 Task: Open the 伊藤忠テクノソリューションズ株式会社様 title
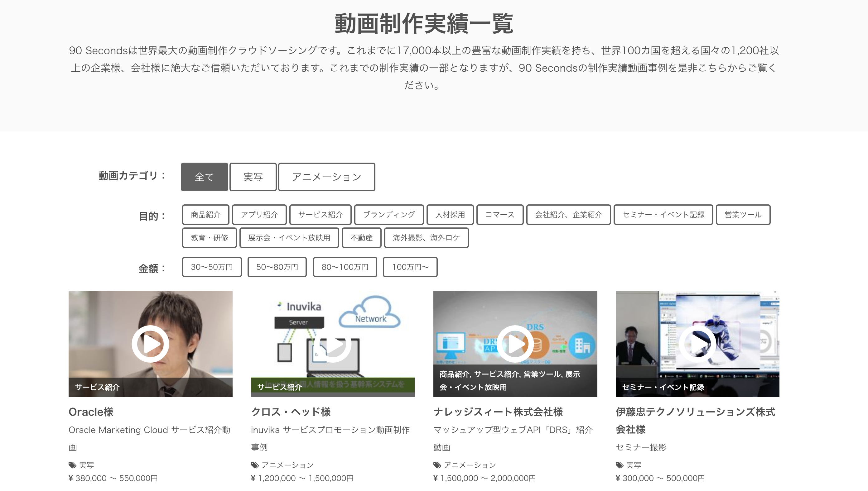(696, 421)
